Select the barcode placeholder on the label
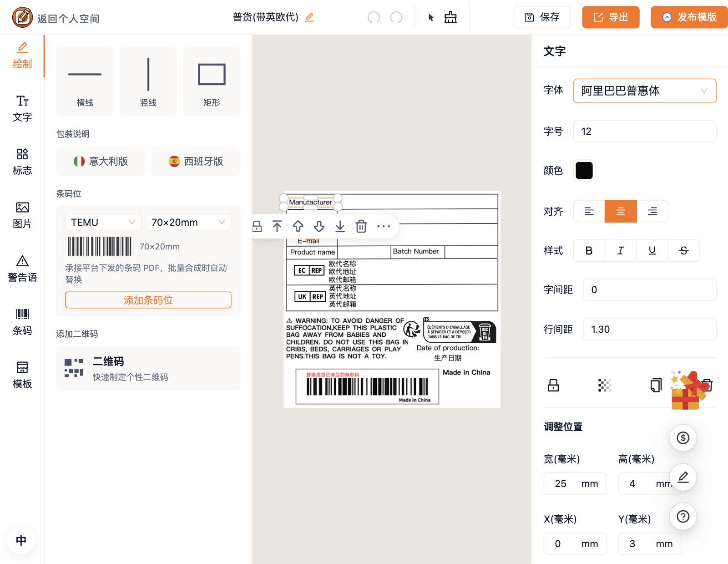The height and width of the screenshot is (564, 728). pyautogui.click(x=367, y=386)
